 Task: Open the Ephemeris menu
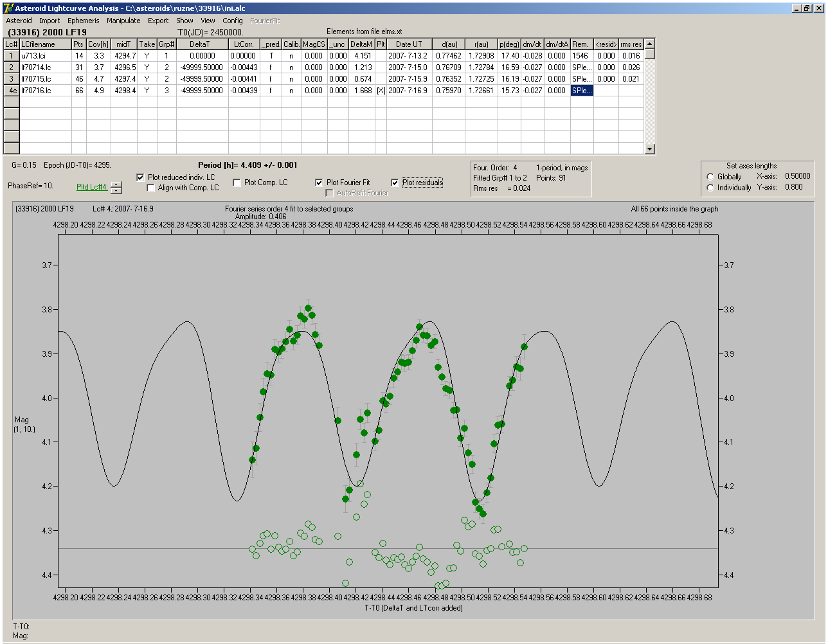click(x=84, y=21)
